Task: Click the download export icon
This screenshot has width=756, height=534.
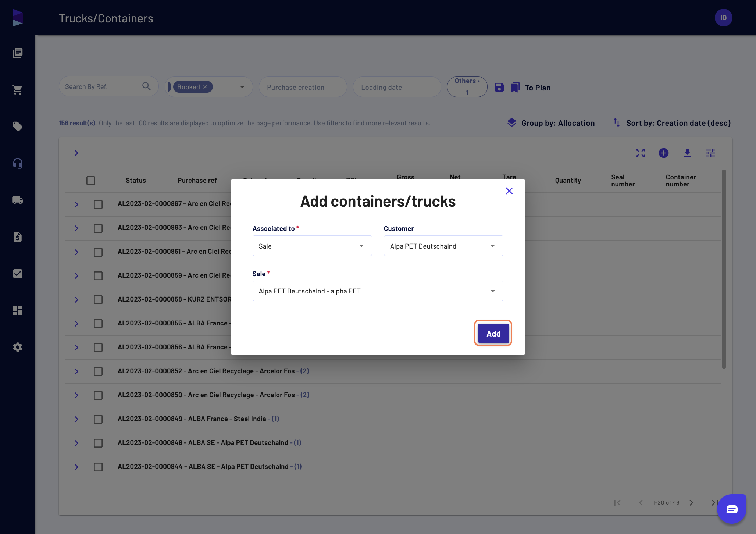Action: [x=687, y=153]
